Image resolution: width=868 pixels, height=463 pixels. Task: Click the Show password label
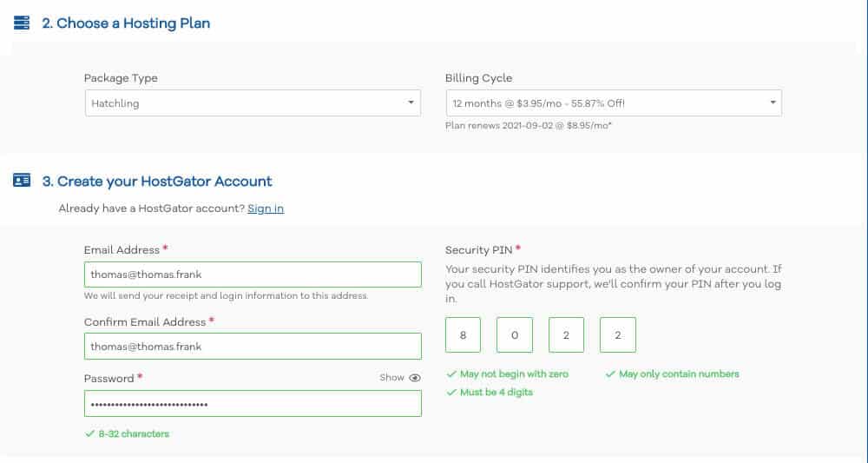coord(391,378)
